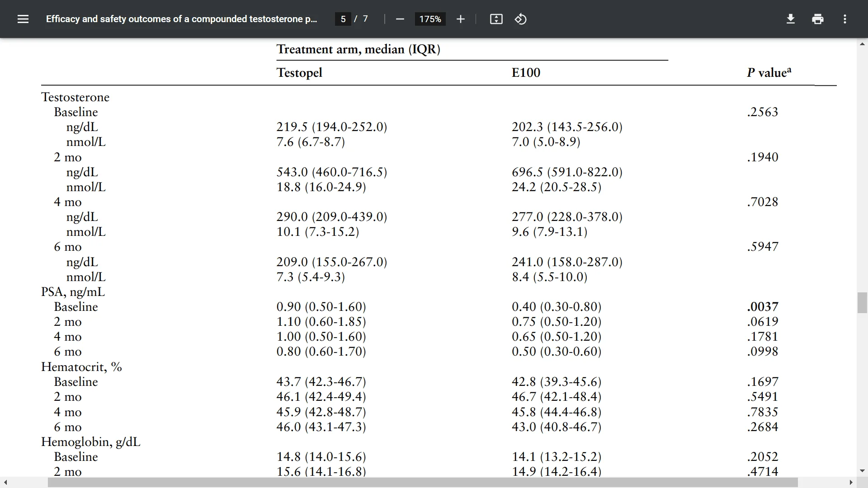The image size is (868, 488).
Task: Click the download button in toolbar
Action: click(790, 19)
